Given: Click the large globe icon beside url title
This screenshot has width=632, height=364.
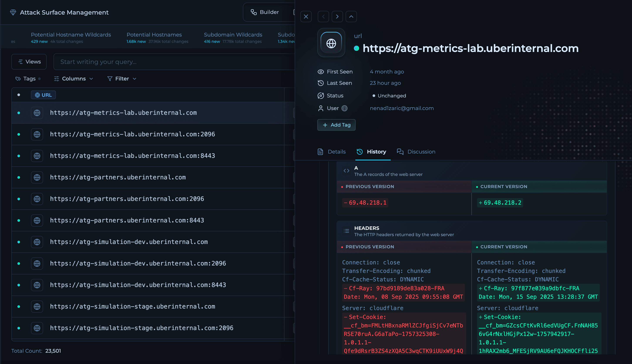Looking at the screenshot, I should 331,43.
